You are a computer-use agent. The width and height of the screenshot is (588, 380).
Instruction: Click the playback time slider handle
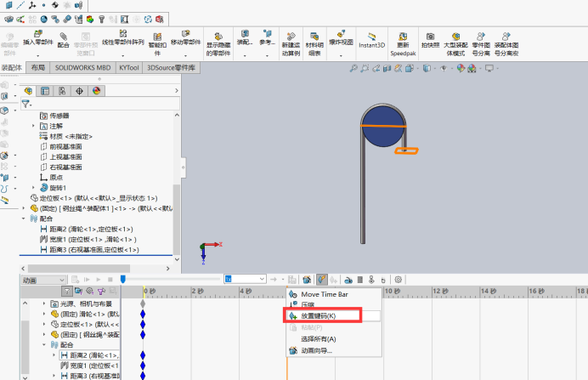point(122,279)
